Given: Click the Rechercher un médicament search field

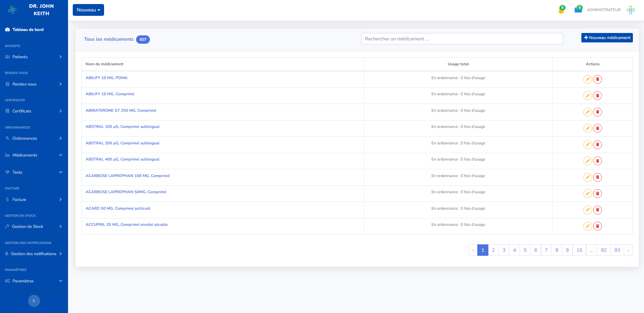Looking at the screenshot, I should click(462, 39).
